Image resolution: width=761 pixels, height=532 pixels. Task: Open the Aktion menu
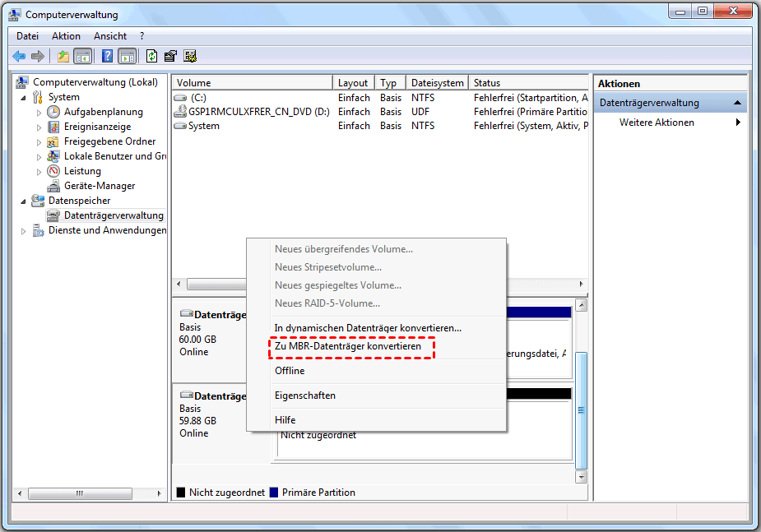click(66, 36)
